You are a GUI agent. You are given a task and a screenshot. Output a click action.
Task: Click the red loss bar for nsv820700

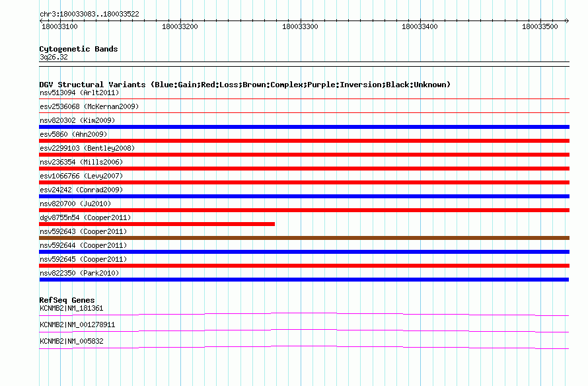[x=304, y=210]
